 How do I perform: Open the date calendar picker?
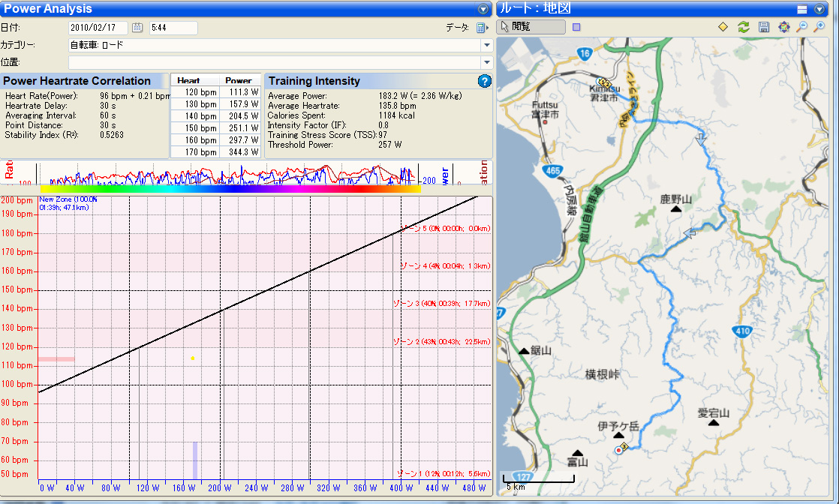[137, 28]
